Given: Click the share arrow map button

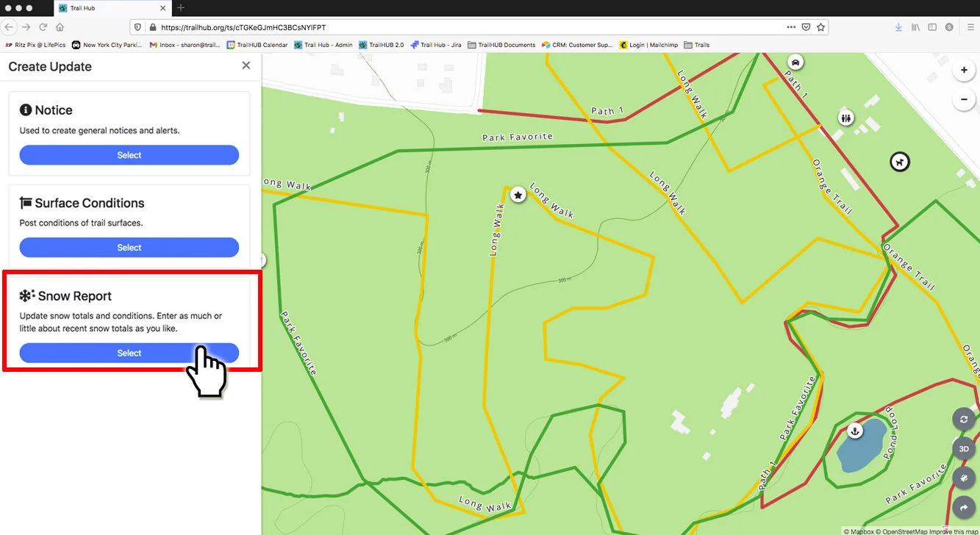Looking at the screenshot, I should point(964,507).
